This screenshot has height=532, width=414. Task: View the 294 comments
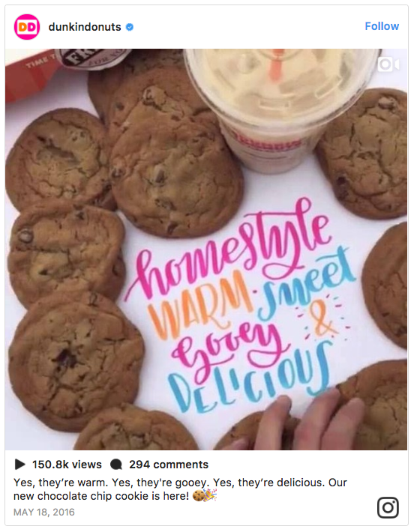pyautogui.click(x=169, y=464)
